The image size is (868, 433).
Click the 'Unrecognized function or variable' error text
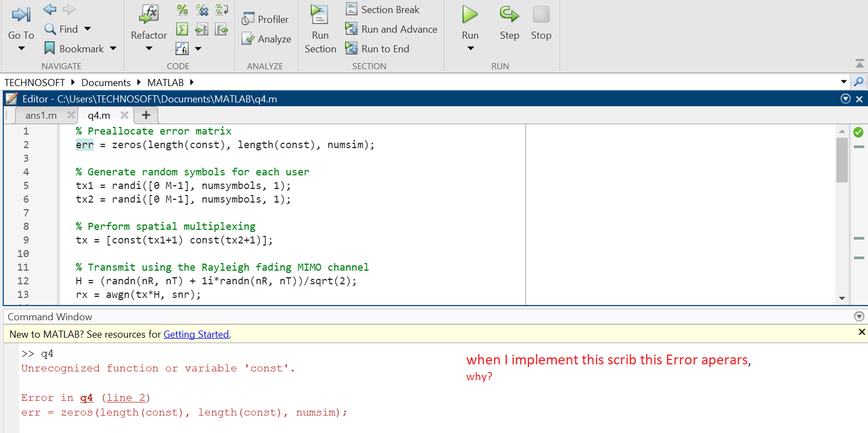pyautogui.click(x=158, y=369)
